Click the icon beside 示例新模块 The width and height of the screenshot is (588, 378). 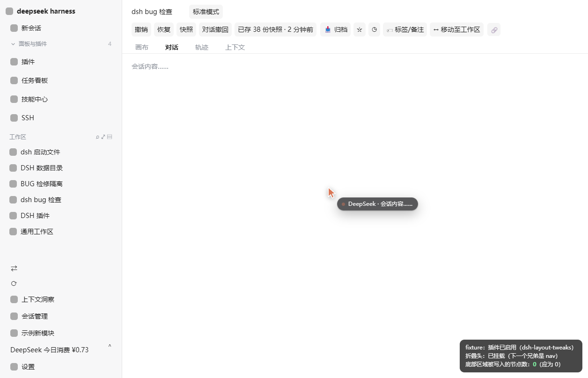[14, 333]
